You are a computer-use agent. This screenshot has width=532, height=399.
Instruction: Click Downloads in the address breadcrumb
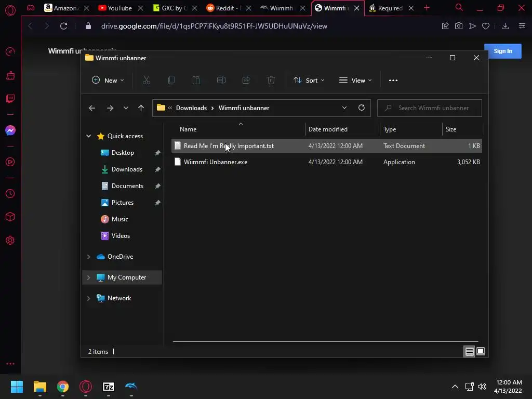pos(191,108)
